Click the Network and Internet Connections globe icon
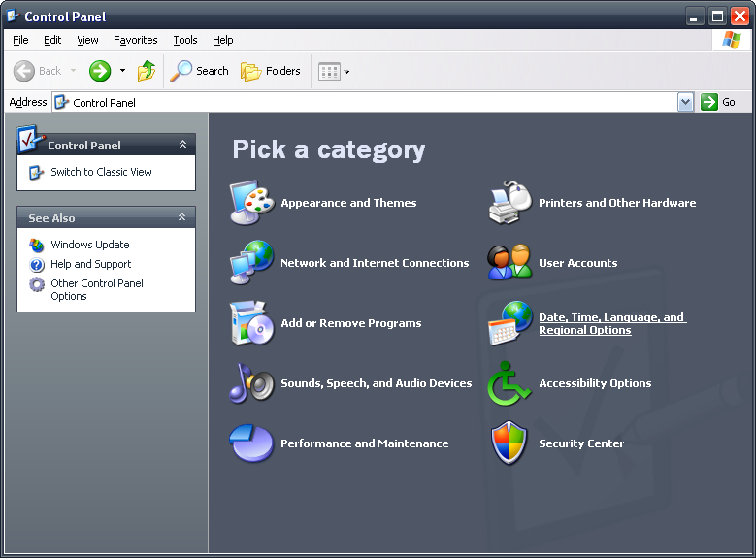Viewport: 756px width, 558px height. pos(251,262)
